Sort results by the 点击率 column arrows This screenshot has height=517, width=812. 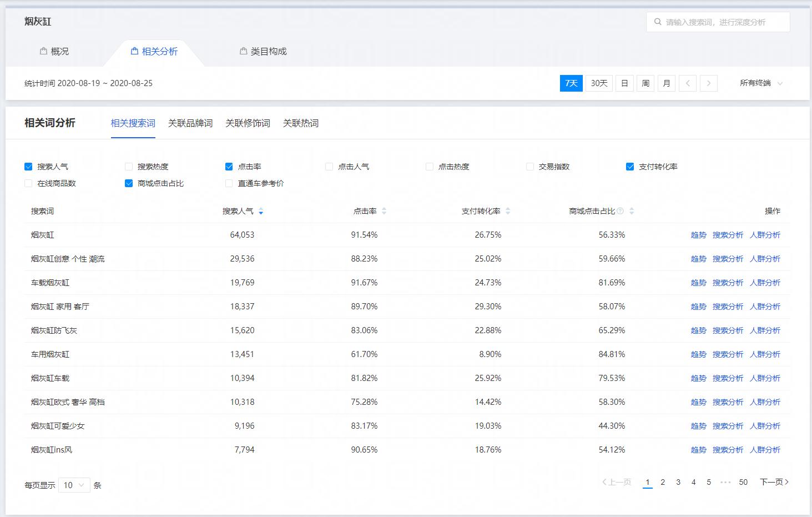(384, 211)
